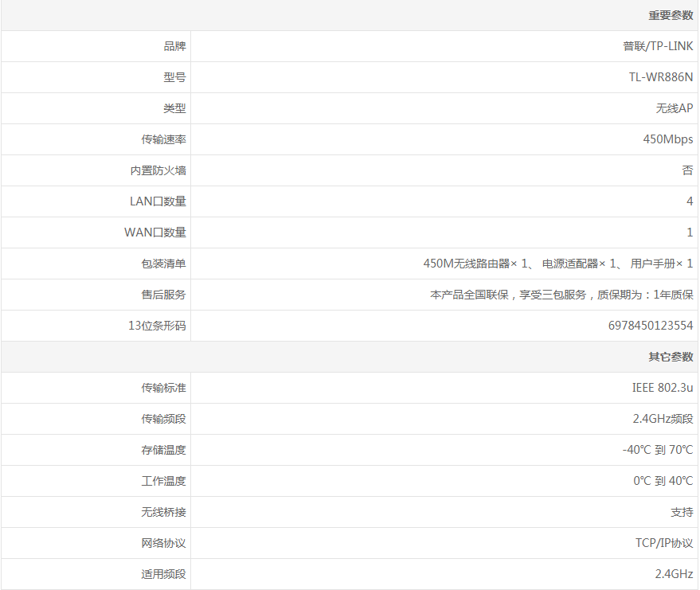
Task: Click the packing list text starting 450M无线路由器
Action: coord(558,264)
